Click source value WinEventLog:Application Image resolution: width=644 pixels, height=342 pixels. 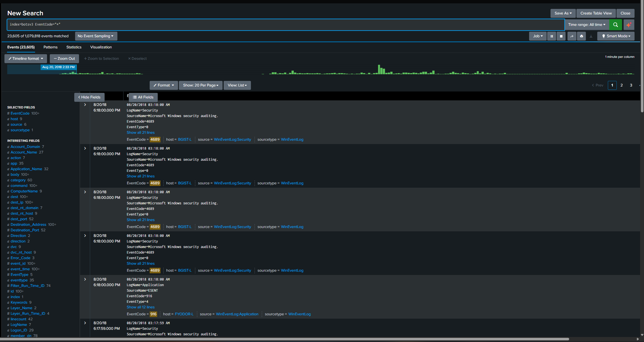(237, 314)
